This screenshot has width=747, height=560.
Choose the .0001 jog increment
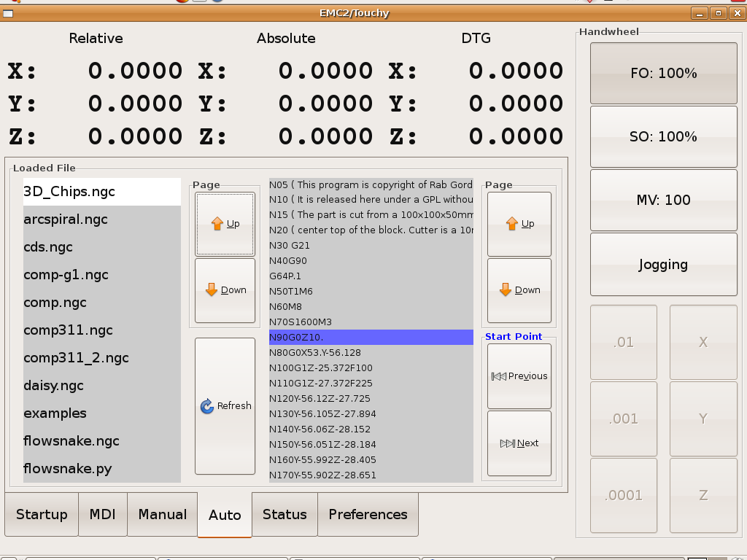click(x=624, y=496)
